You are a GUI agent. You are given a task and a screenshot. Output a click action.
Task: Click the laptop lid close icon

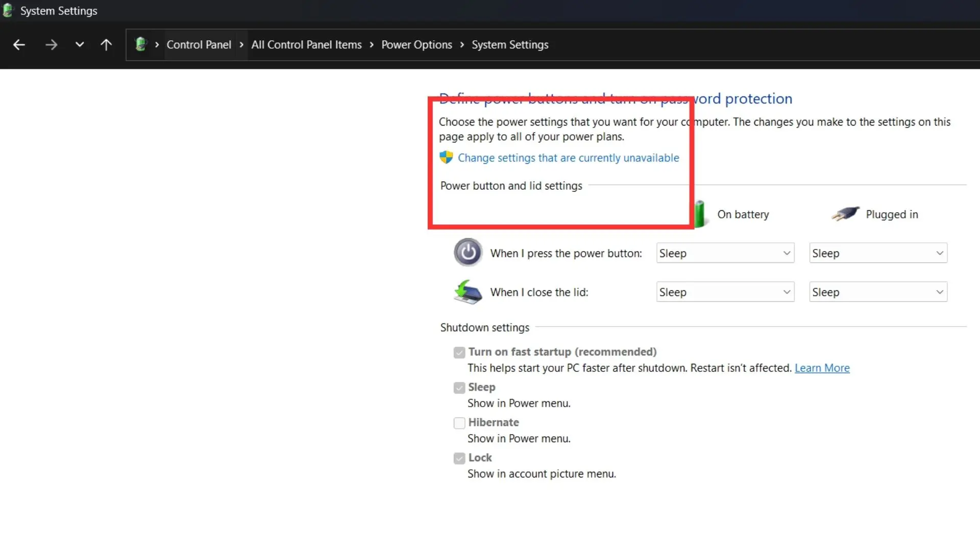coord(468,292)
